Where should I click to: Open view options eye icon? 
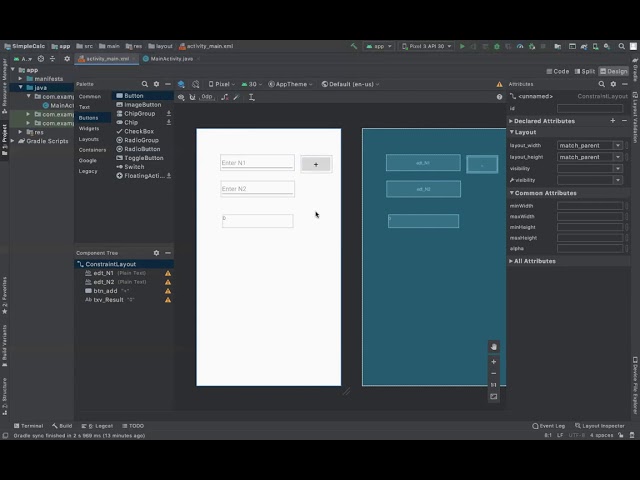181,97
